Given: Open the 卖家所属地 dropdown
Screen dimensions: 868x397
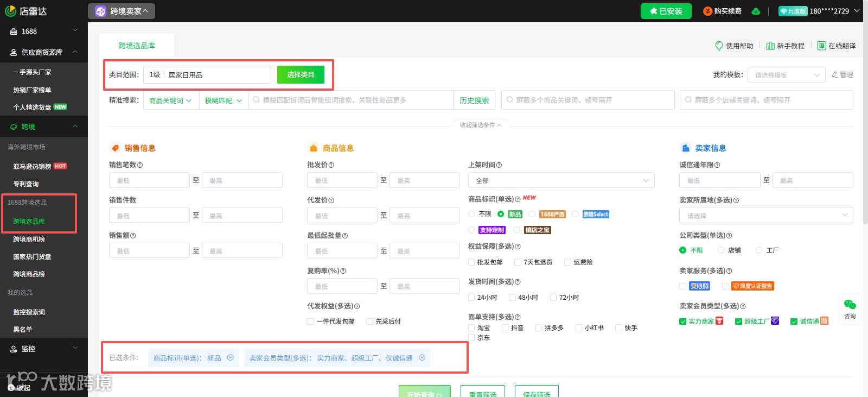Looking at the screenshot, I should tap(766, 216).
